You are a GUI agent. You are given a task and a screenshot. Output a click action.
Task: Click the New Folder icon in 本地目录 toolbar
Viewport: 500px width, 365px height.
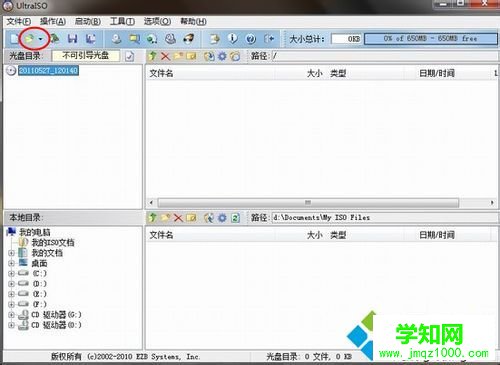(165, 218)
